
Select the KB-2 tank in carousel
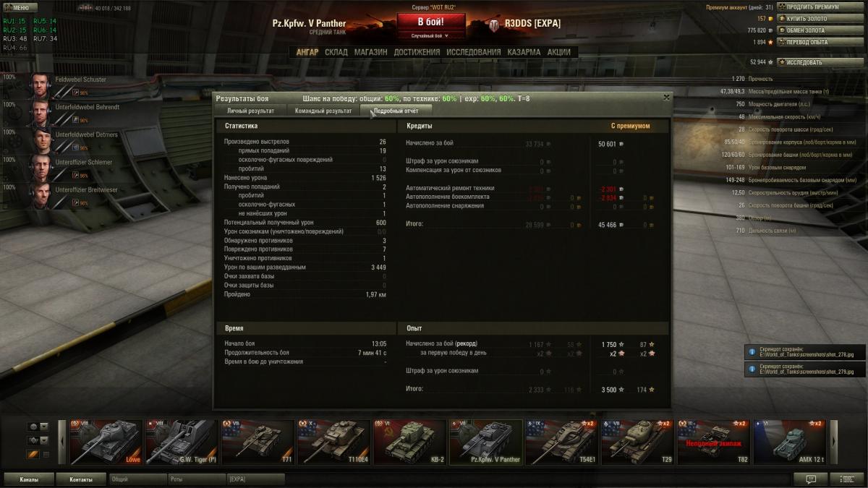click(410, 442)
